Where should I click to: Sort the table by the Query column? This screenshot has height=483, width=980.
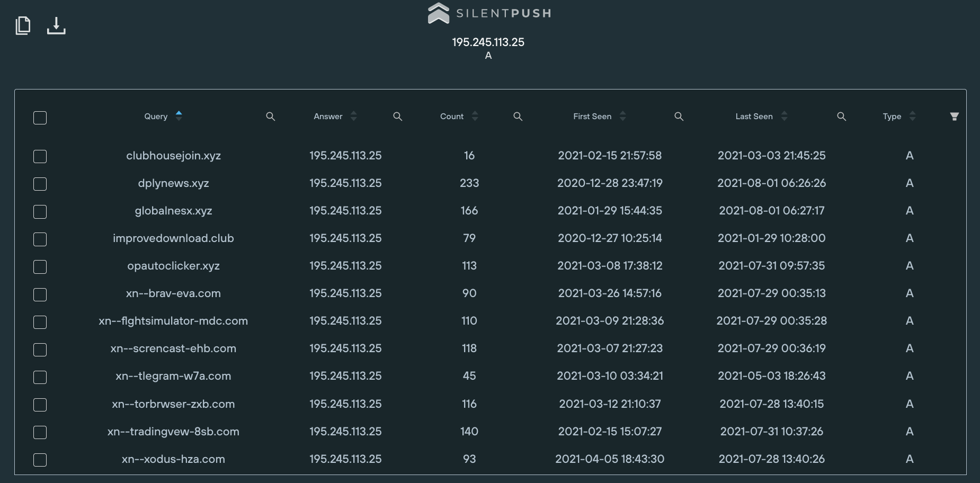point(179,117)
